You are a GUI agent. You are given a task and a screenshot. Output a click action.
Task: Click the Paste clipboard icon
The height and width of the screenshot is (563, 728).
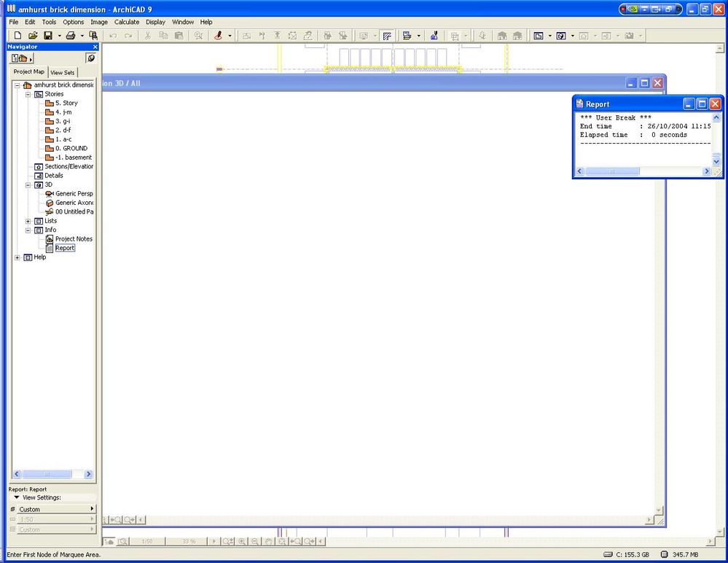(179, 36)
